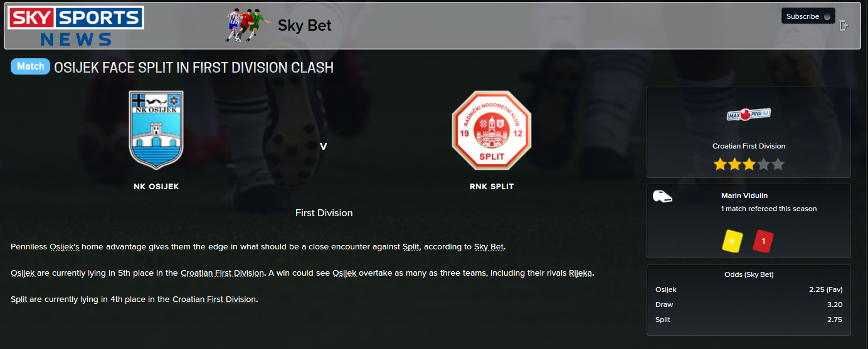Viewport: 868px width, 349px height.
Task: Open referee Marin Vidulin's profile
Action: click(744, 195)
